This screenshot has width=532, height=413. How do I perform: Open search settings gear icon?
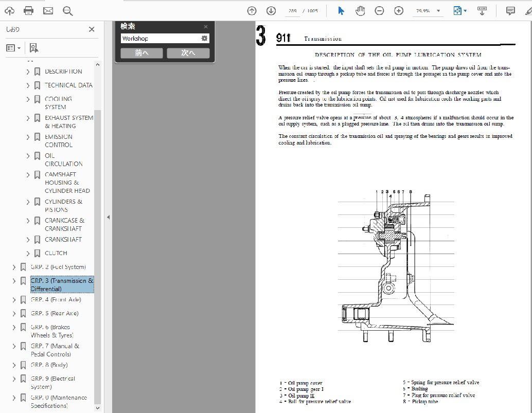click(204, 38)
